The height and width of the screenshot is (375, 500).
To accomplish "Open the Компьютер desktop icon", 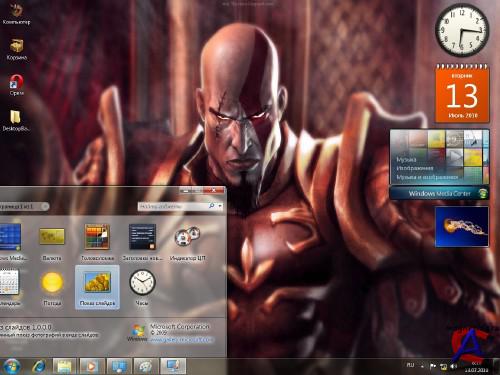I will (16, 14).
